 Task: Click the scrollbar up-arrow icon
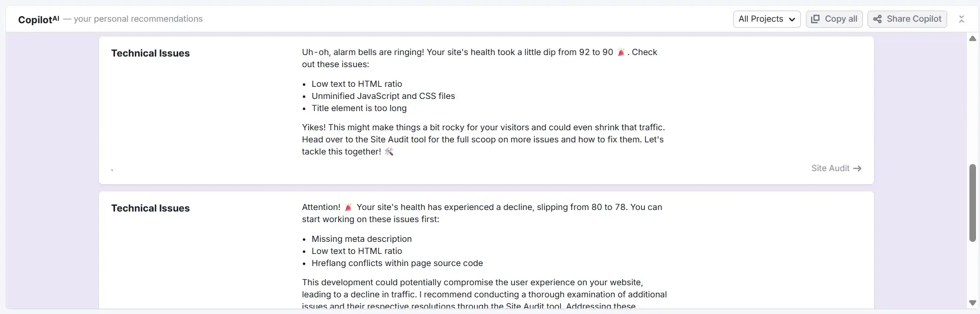click(973, 38)
